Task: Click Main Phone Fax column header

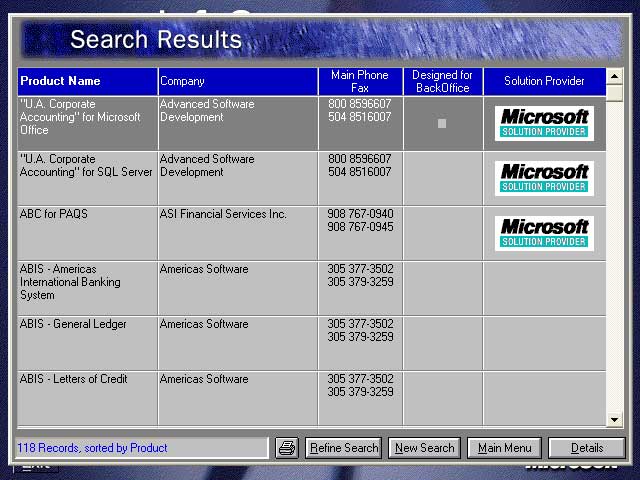Action: click(x=360, y=82)
